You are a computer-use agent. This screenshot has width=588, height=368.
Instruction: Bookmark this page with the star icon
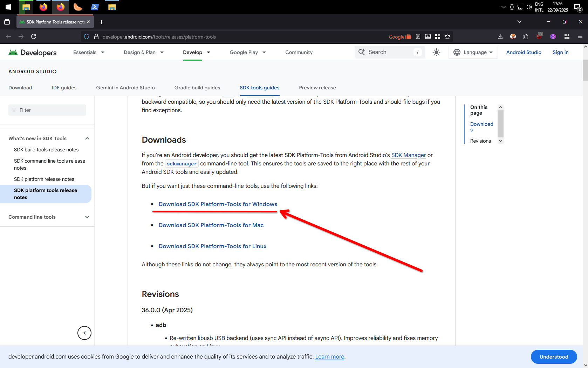click(x=447, y=36)
